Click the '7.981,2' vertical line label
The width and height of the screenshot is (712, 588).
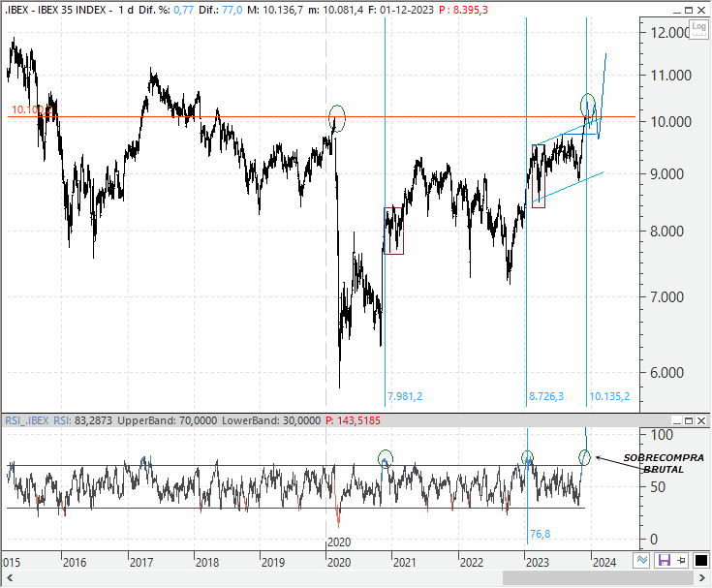click(405, 396)
